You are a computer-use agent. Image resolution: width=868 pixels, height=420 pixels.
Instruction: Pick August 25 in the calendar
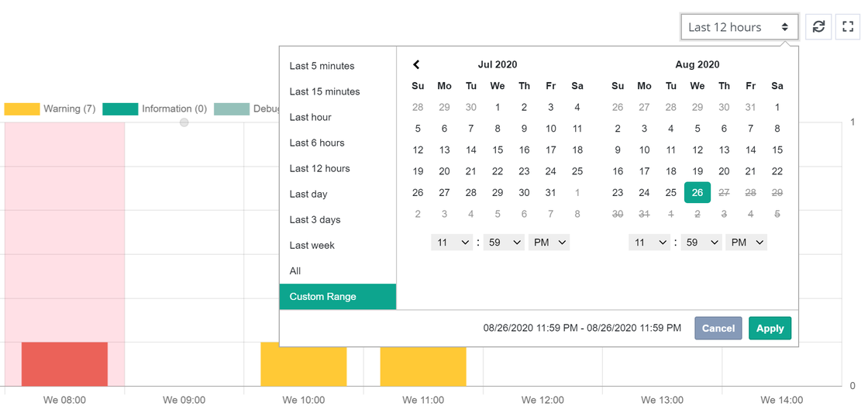(671, 193)
